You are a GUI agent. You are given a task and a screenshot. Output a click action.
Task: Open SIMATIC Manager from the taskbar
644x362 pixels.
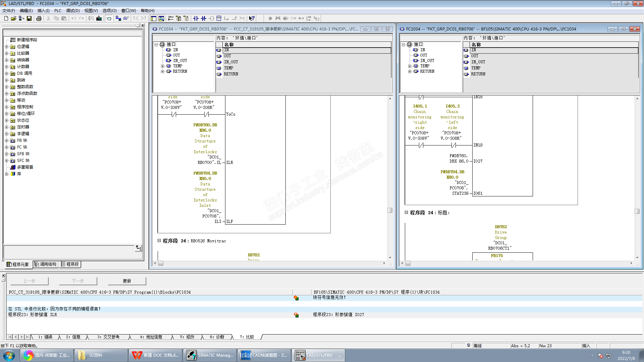tap(210, 355)
